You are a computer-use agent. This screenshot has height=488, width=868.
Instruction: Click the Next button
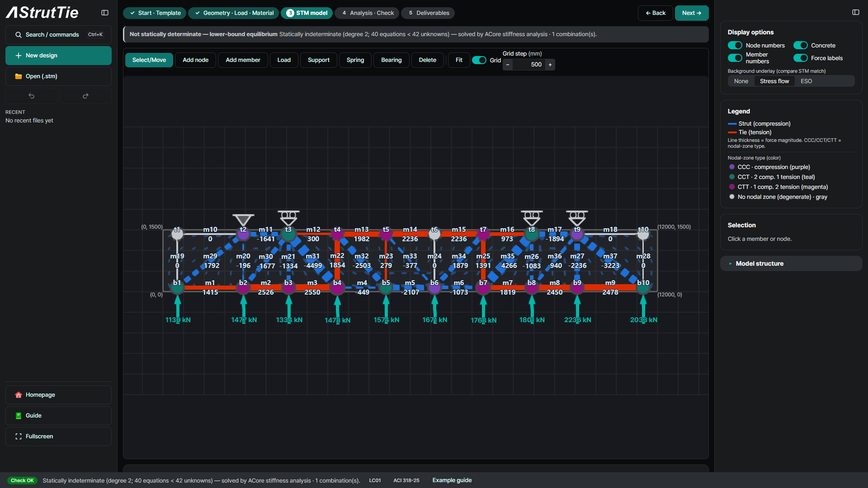692,13
